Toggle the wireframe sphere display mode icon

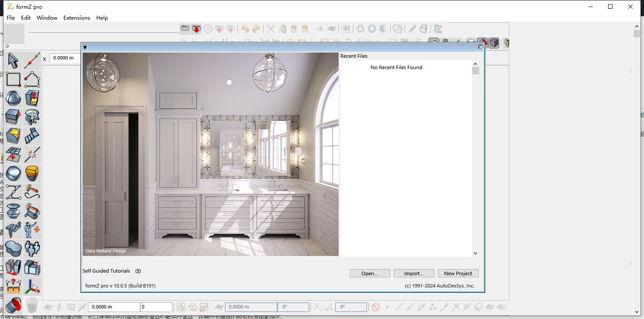[360, 29]
